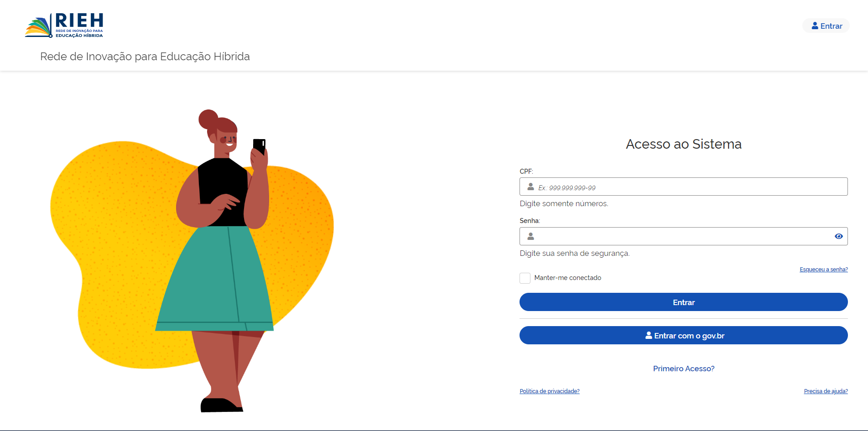The height and width of the screenshot is (431, 868).
Task: Toggle password visibility eye icon
Action: coord(838,236)
